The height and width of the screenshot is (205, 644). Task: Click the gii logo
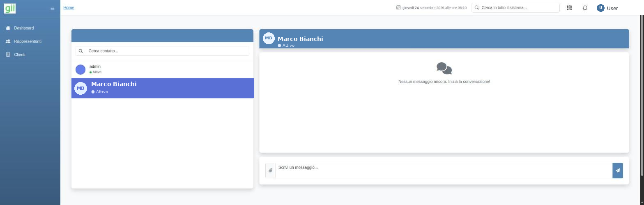[x=10, y=8]
